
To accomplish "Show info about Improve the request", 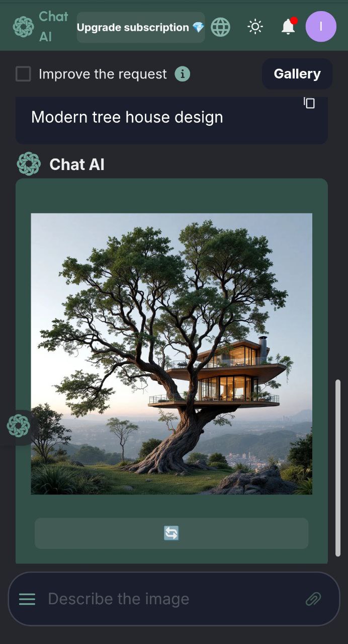I will (182, 74).
